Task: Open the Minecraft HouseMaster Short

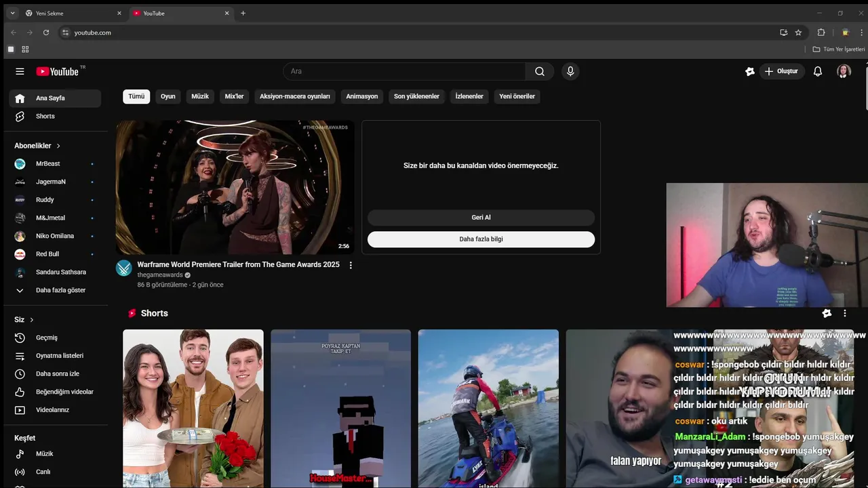Action: pos(341,408)
